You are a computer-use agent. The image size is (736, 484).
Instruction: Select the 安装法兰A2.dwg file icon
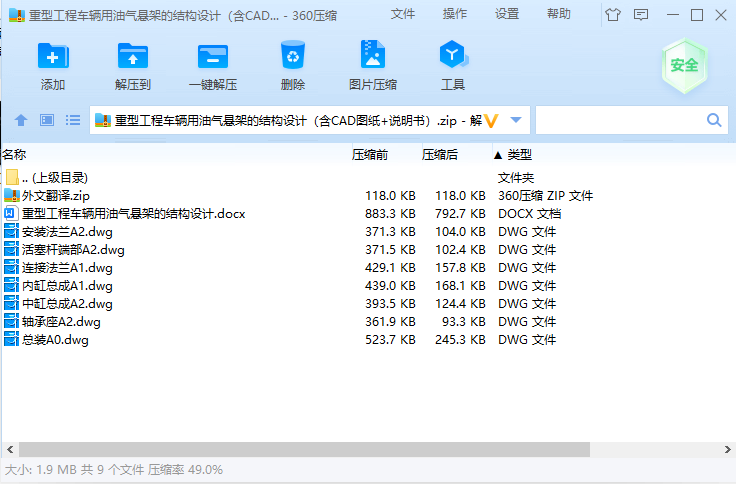coord(12,231)
